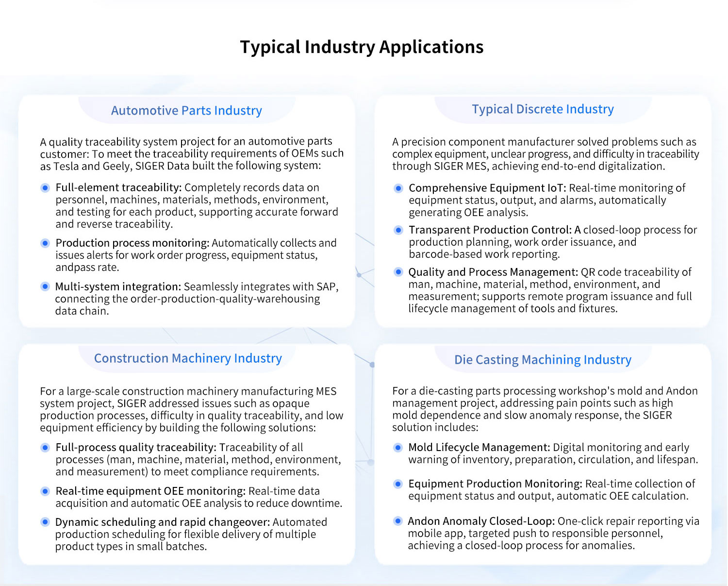Click the bullet dot beside Comprehensive Equipment IoT

tap(398, 188)
